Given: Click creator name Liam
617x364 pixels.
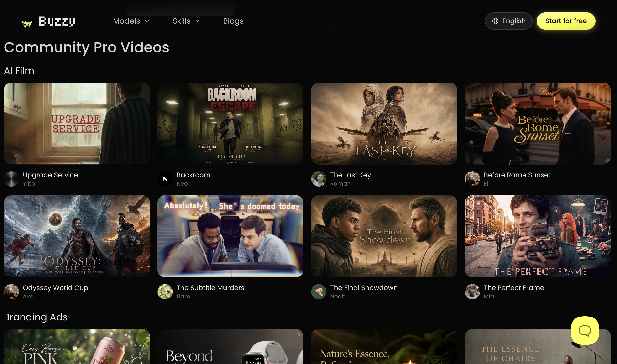Looking at the screenshot, I should tap(183, 296).
